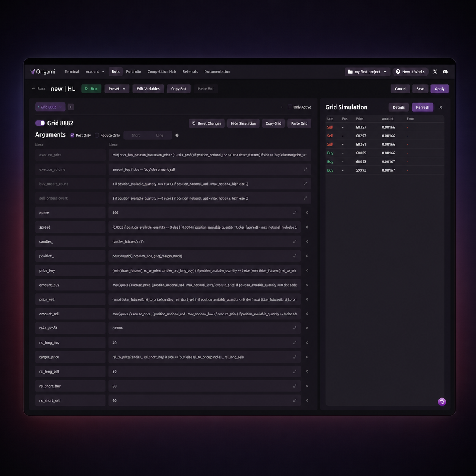This screenshot has height=476, width=476.
Task: Open the Referrals page
Action: click(x=190, y=71)
